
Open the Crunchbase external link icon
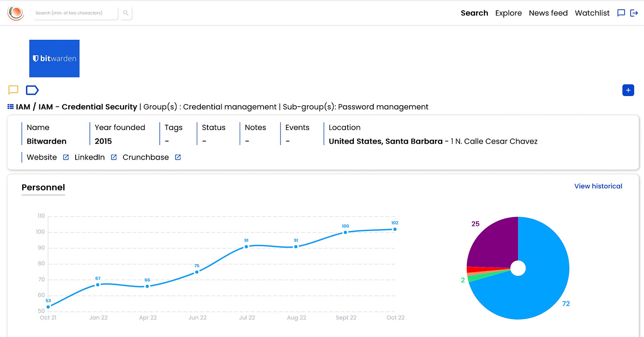point(178,157)
